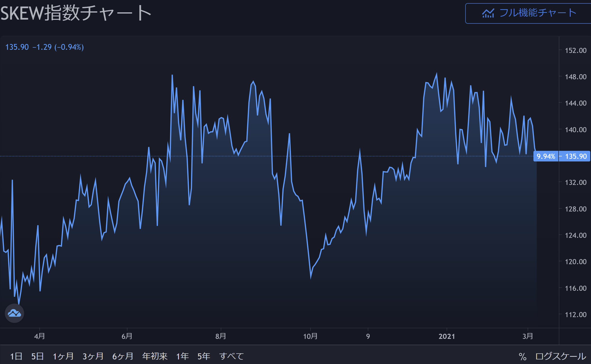Choose the 6ヶ月 time range
Image resolution: width=591 pixels, height=364 pixels.
pyautogui.click(x=123, y=356)
